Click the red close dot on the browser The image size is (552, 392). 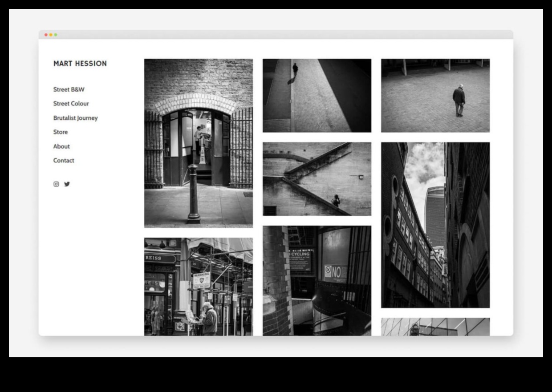point(45,35)
